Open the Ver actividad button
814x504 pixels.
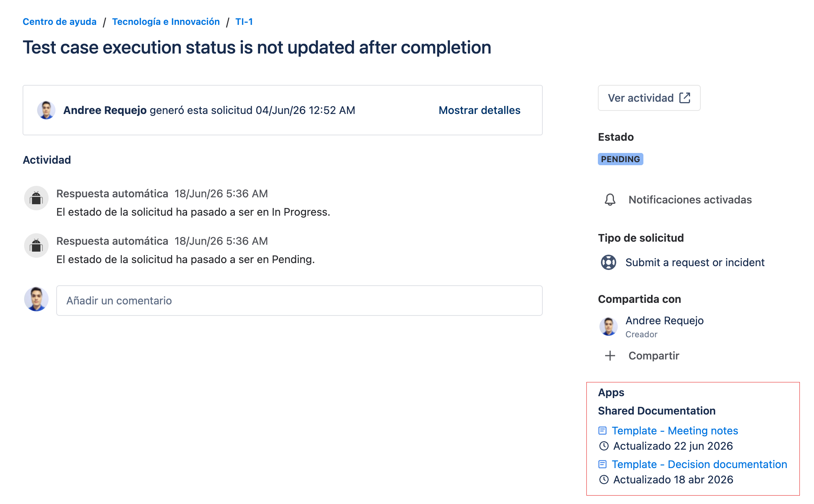coord(649,98)
